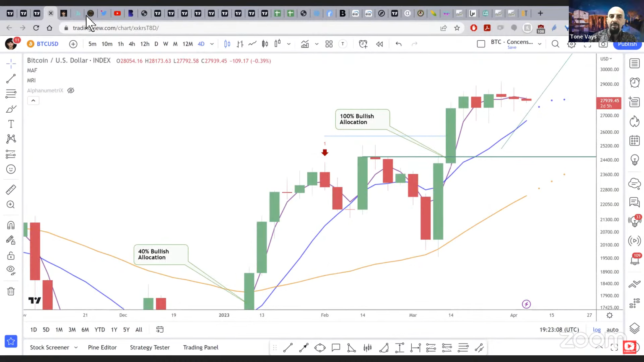Click the symbol search magnifier icon

555,44
